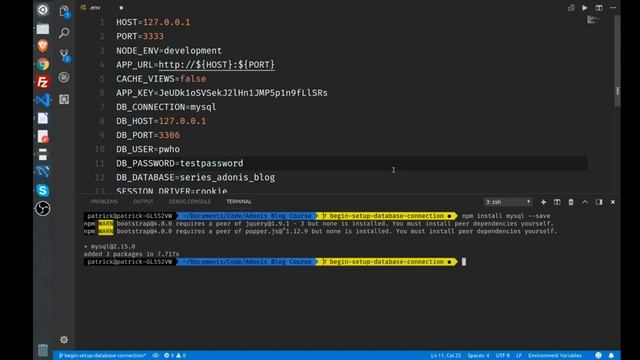Click the PORT=3333 line
Screen dimensions: 640x360
pyautogui.click(x=140, y=36)
